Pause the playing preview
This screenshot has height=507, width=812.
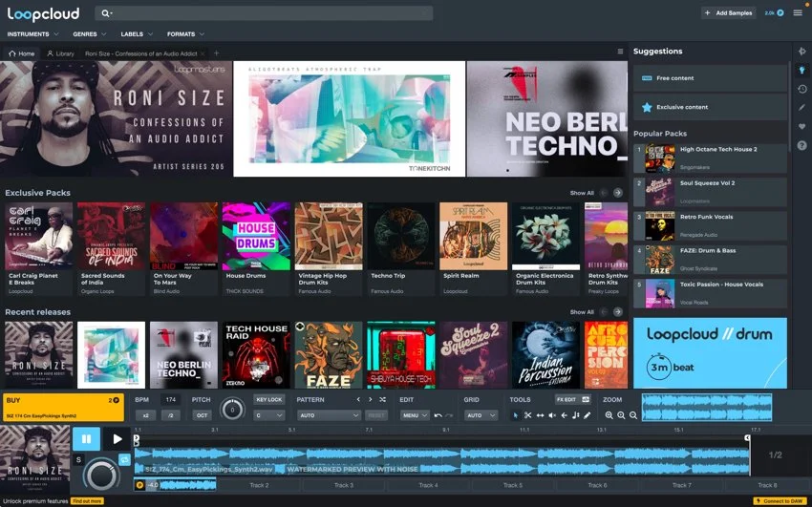click(x=86, y=439)
